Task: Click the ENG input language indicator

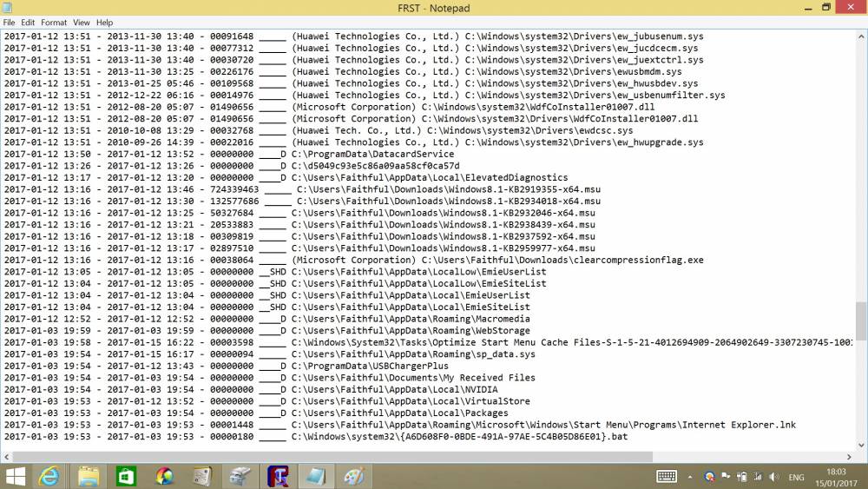Action: 796,478
